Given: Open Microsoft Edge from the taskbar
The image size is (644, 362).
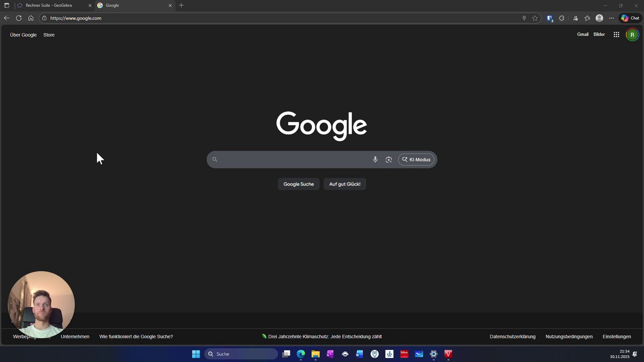Looking at the screenshot, I should [301, 354].
